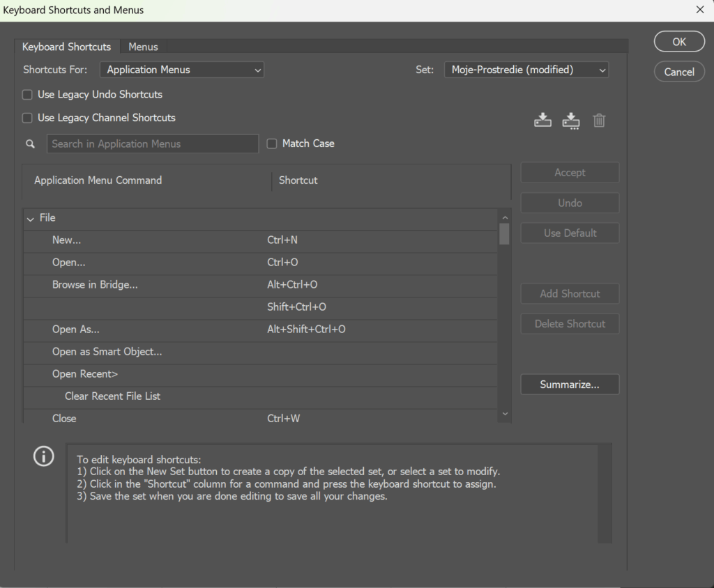Enable Use Legacy Undo Shortcuts
The height and width of the screenshot is (588, 714).
coord(28,95)
